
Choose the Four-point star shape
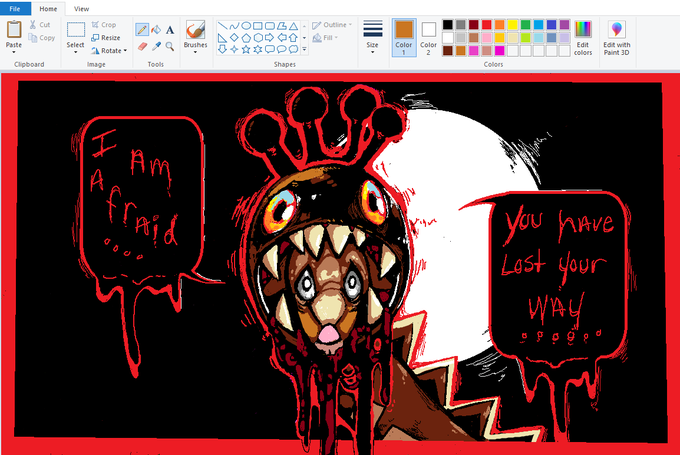[234, 49]
